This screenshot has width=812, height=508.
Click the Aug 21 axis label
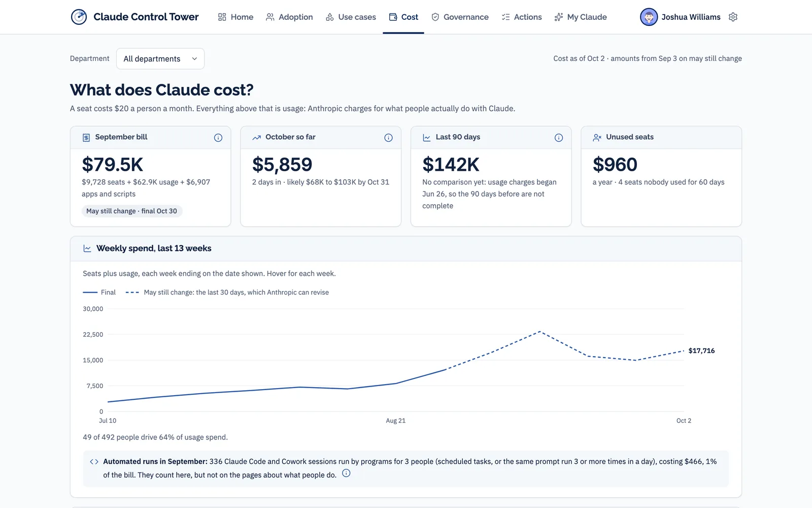(x=396, y=421)
